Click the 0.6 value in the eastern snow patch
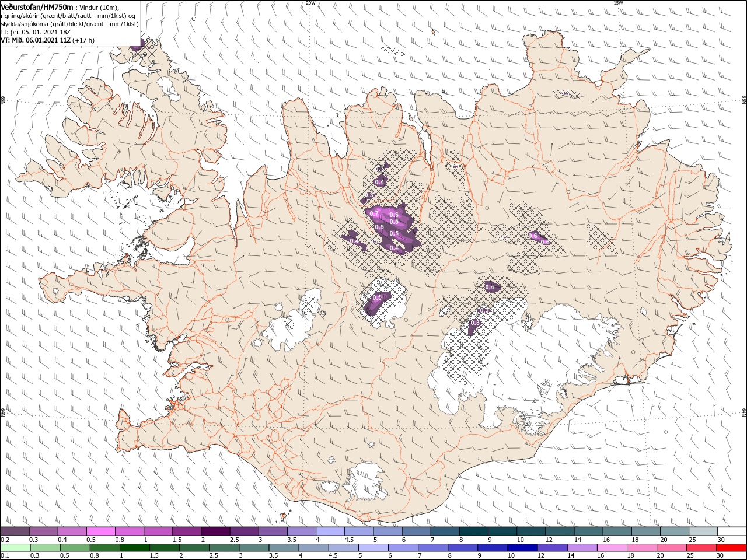 coord(532,236)
